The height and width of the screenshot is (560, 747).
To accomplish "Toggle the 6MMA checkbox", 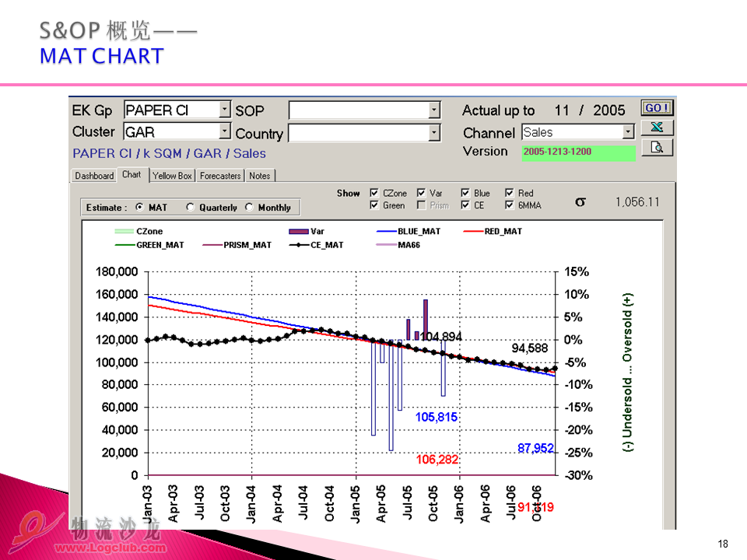I will tap(509, 205).
